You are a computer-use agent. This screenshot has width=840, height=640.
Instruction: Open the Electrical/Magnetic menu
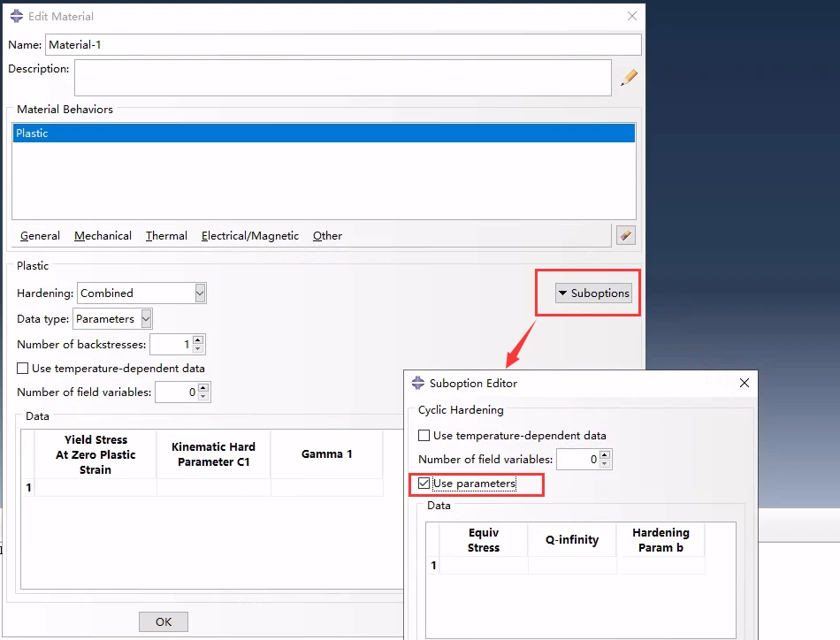249,236
